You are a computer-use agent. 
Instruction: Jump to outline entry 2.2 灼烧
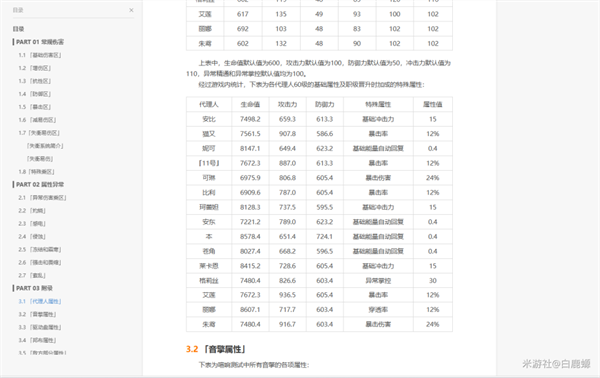(x=32, y=211)
